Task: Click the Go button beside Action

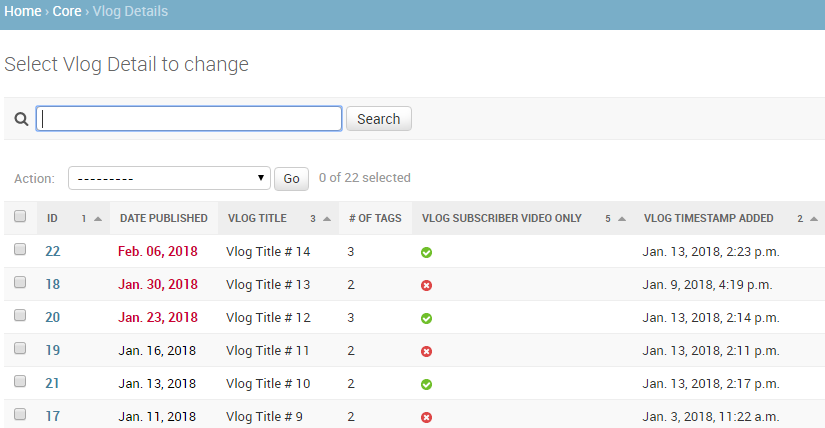Action: (291, 179)
